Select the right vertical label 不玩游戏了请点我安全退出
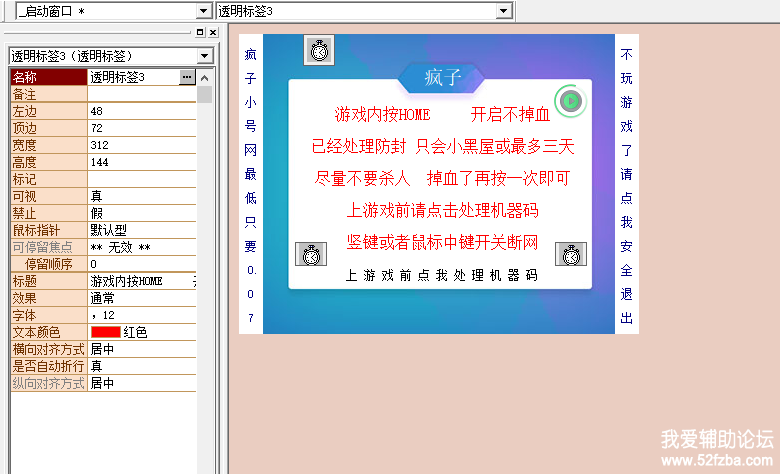The image size is (780, 474). point(627,185)
